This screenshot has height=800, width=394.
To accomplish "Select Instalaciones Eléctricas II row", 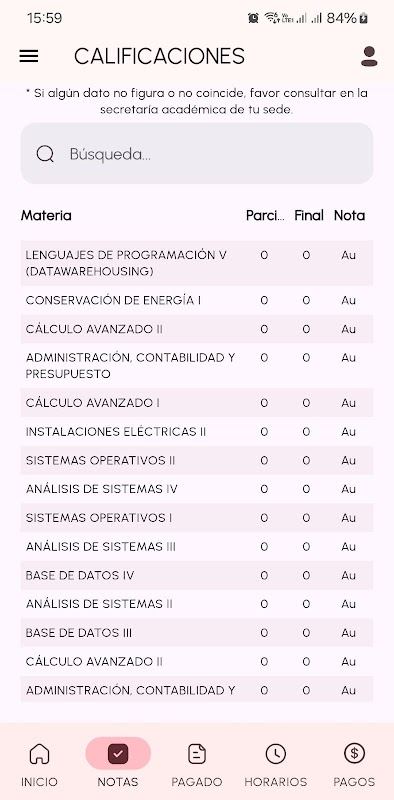I will pos(197,432).
